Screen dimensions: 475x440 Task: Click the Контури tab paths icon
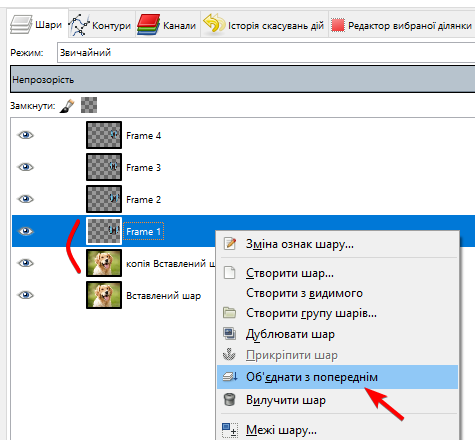click(x=79, y=25)
